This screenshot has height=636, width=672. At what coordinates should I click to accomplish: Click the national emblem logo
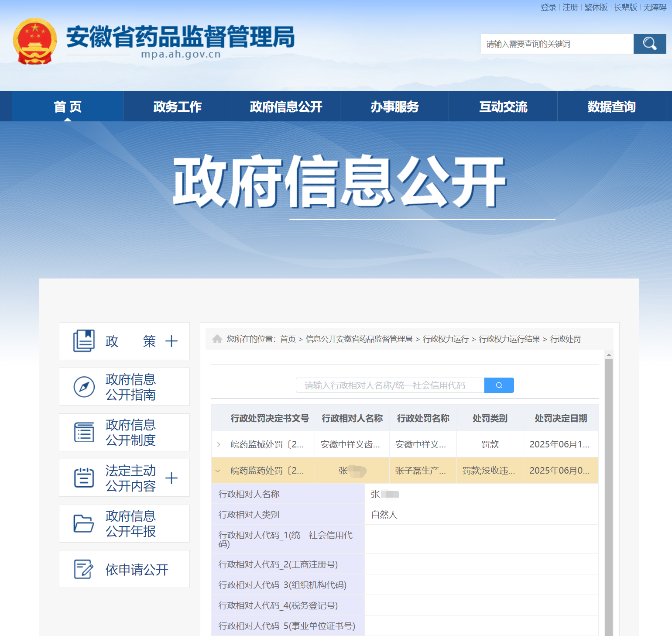pos(35,41)
